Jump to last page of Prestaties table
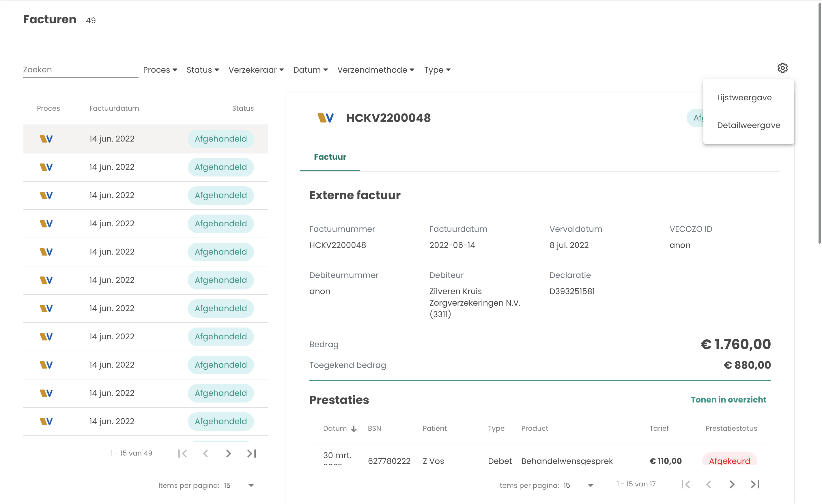The image size is (822, 504). pyautogui.click(x=755, y=484)
